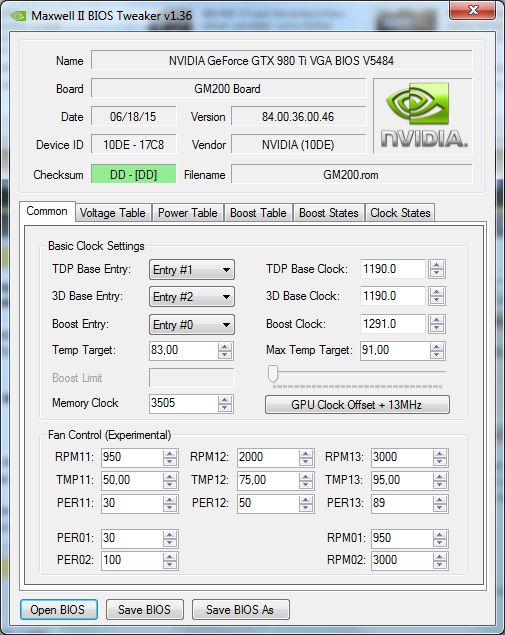Click the TMP13 value field
505x635 pixels.
[x=402, y=480]
